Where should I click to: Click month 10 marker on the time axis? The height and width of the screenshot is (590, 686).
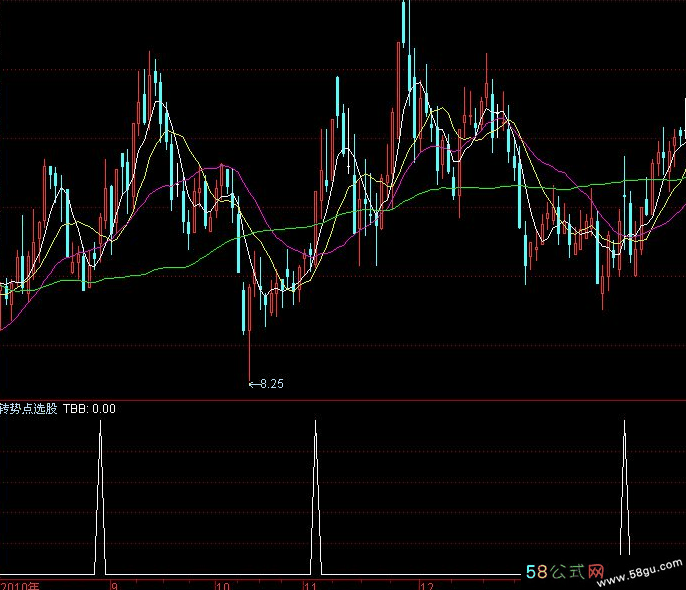point(224,584)
